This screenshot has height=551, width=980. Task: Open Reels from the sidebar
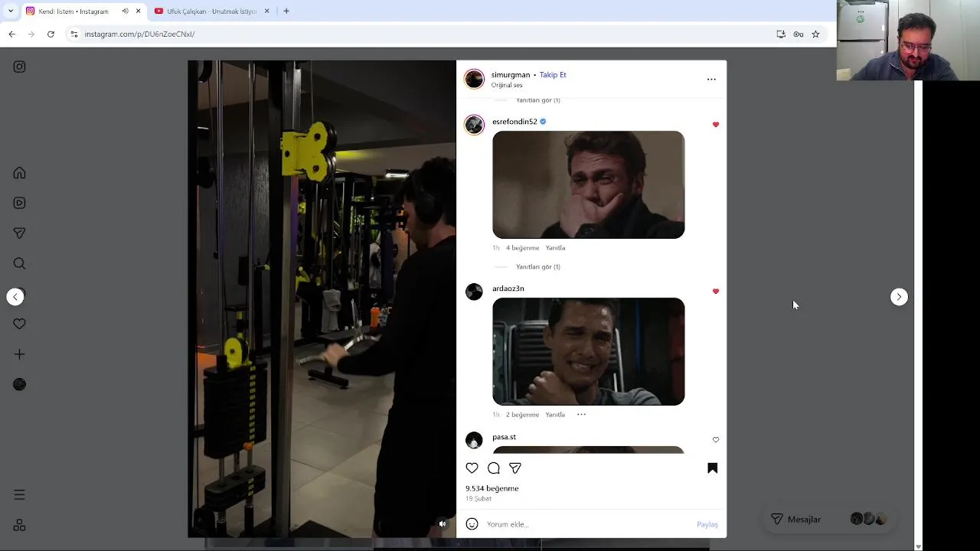click(x=19, y=203)
